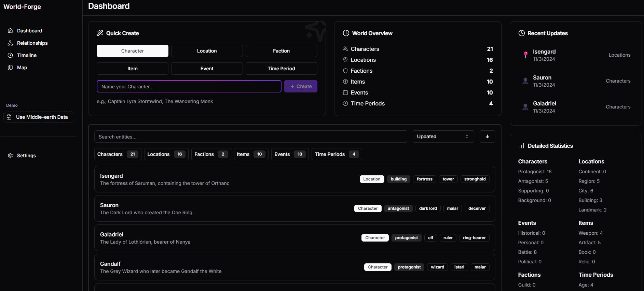Open Map page from sidebar
This screenshot has width=644, height=291.
point(22,68)
